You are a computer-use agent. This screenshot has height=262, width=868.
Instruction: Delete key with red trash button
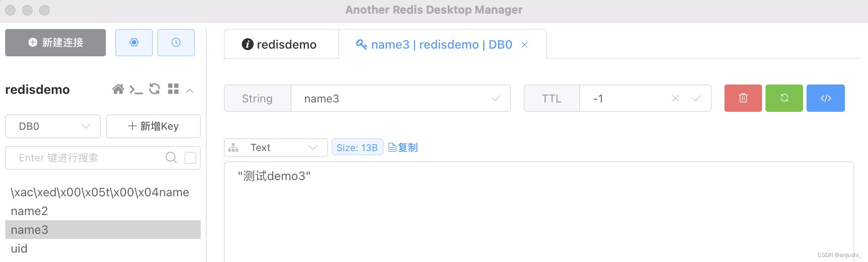(743, 98)
